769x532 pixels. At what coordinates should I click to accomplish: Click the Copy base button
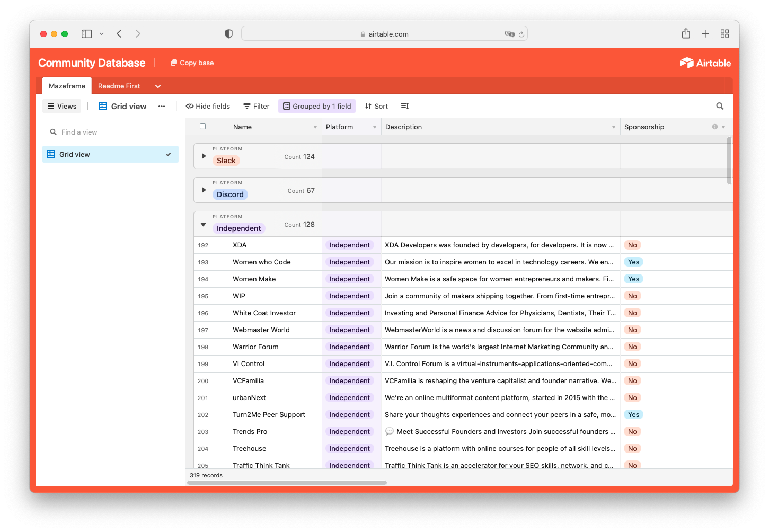click(192, 63)
